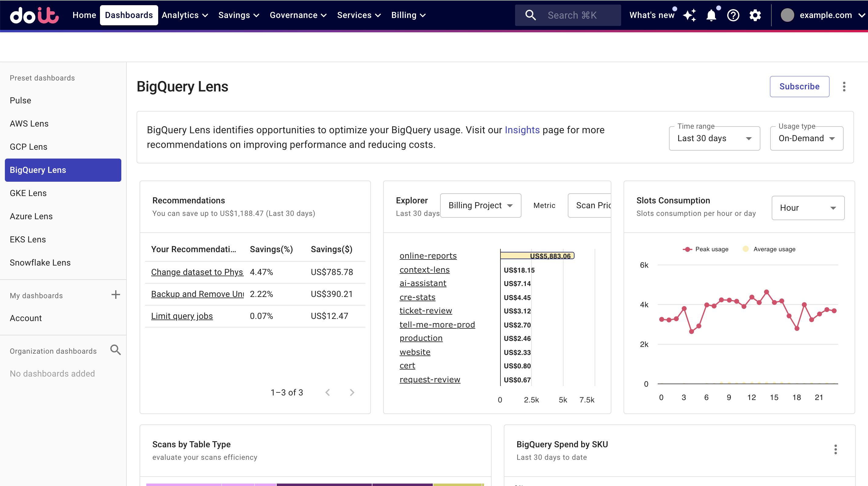Open BigQuery Spend by SKU three-dot menu
The height and width of the screenshot is (486, 868).
(x=836, y=450)
